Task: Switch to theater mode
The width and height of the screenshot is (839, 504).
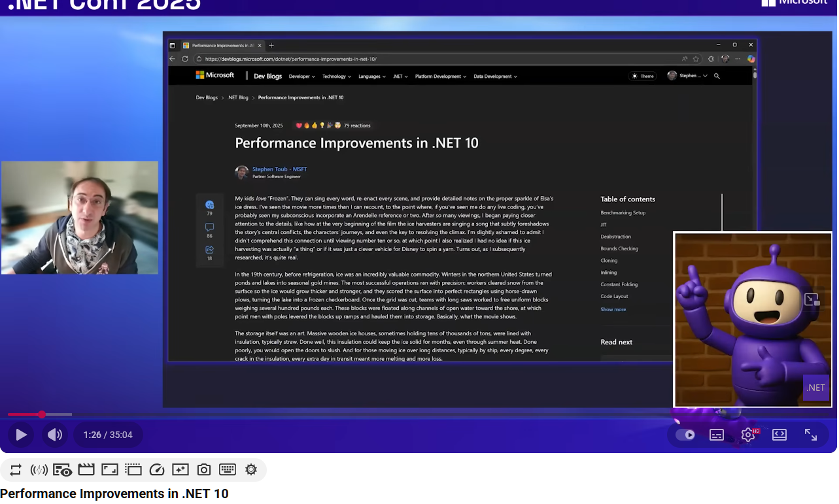Action: pyautogui.click(x=779, y=435)
